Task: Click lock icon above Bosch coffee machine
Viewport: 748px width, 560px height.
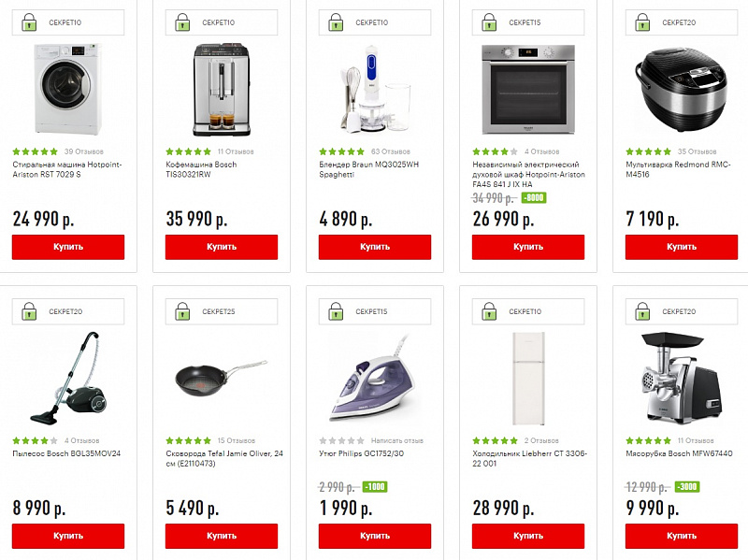Action: pos(183,22)
